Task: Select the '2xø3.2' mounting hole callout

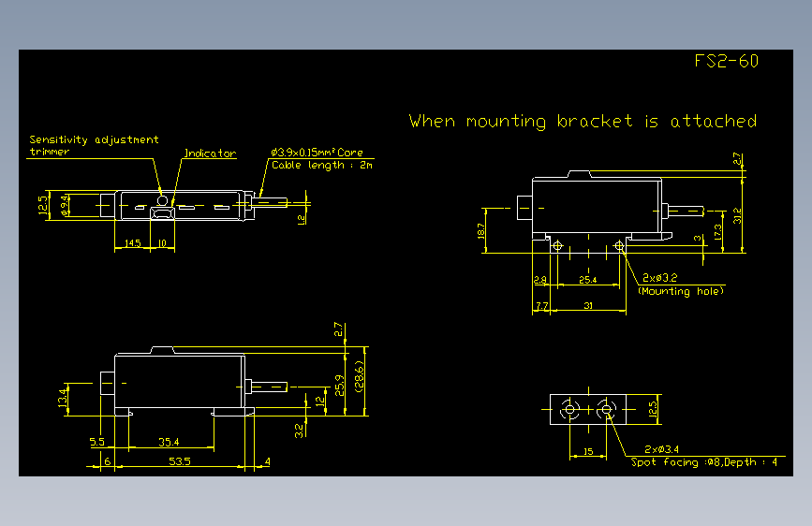Action: tap(659, 278)
